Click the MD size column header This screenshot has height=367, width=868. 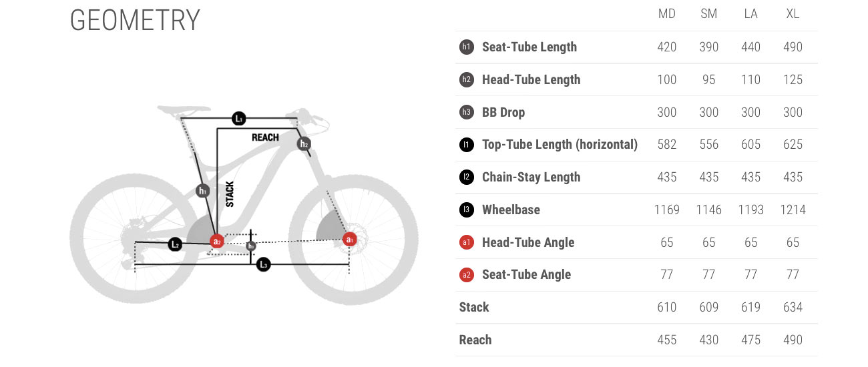[667, 14]
